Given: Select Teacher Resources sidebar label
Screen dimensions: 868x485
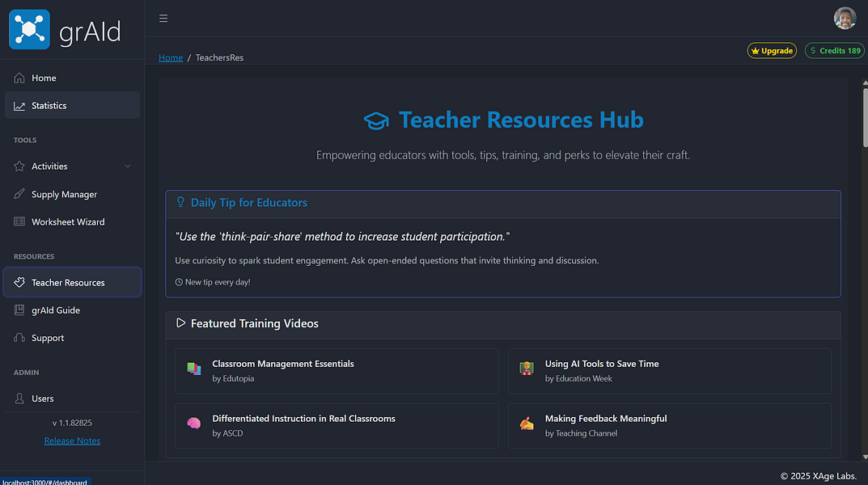Looking at the screenshot, I should 68,283.
